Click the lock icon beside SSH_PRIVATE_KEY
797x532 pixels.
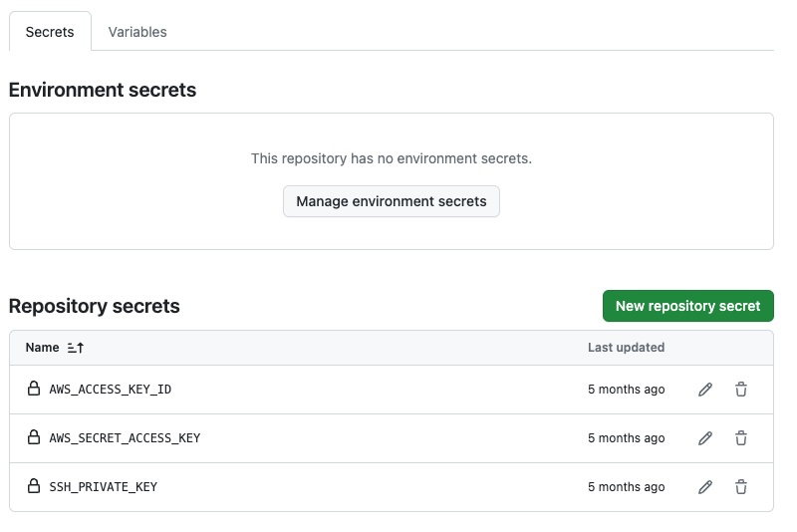pyautogui.click(x=34, y=486)
